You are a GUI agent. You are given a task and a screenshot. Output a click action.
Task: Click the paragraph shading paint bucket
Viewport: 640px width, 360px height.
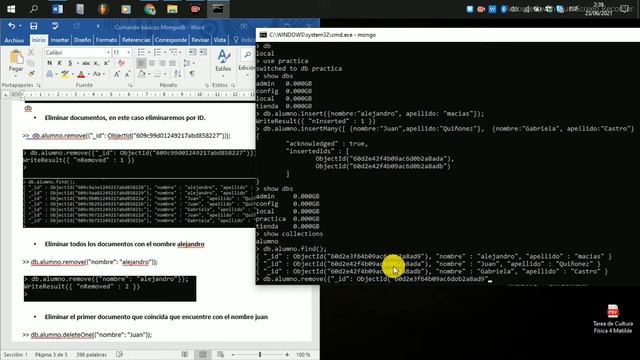tap(141, 74)
